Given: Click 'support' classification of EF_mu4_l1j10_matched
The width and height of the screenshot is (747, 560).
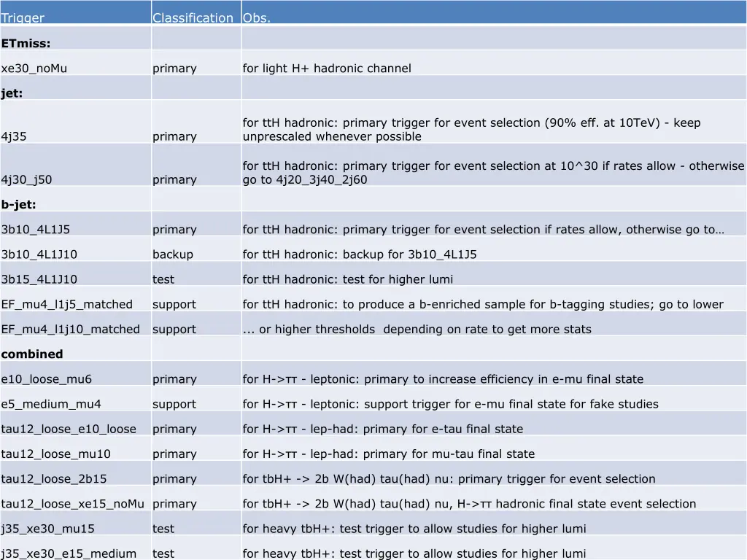Looking at the screenshot, I should coord(196,323).
